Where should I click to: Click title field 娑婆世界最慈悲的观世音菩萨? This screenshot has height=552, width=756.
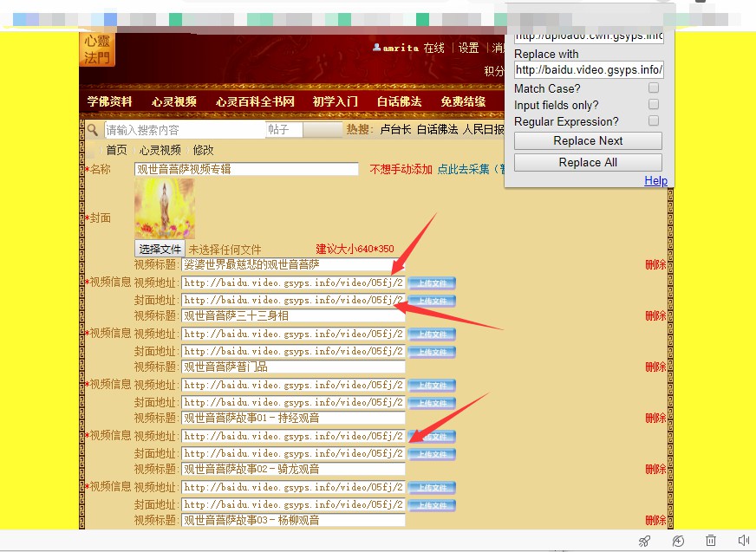click(x=293, y=264)
